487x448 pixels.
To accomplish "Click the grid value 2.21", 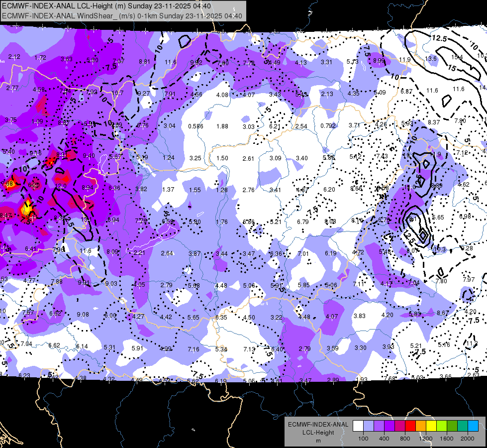I will point(139,252).
